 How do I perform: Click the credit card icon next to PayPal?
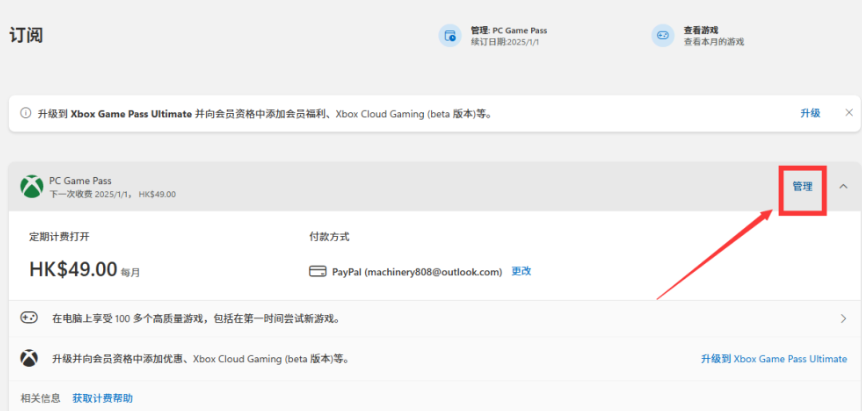(319, 271)
